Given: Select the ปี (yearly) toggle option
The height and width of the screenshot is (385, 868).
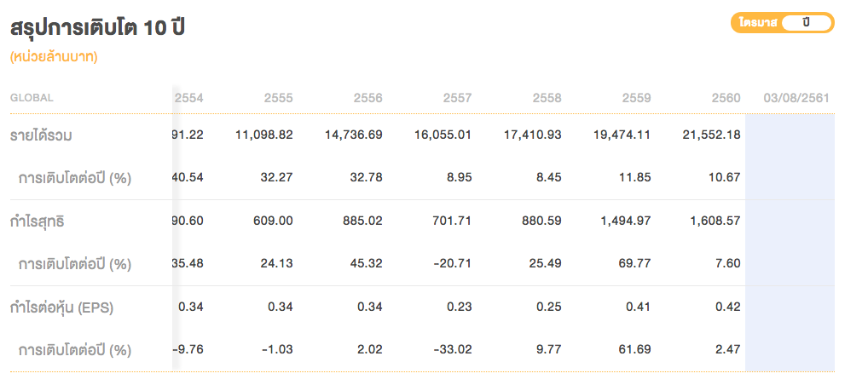Looking at the screenshot, I should pyautogui.click(x=805, y=23).
